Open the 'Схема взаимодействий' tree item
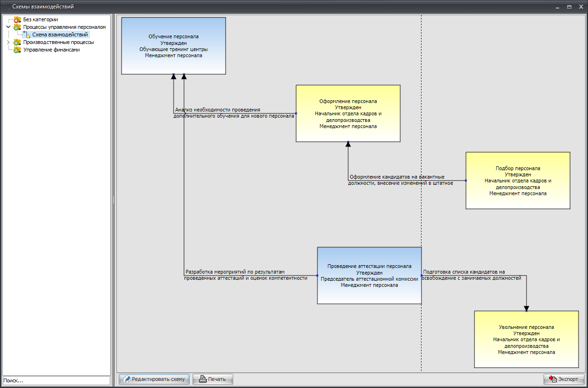This screenshot has height=388, width=588. pyautogui.click(x=60, y=34)
